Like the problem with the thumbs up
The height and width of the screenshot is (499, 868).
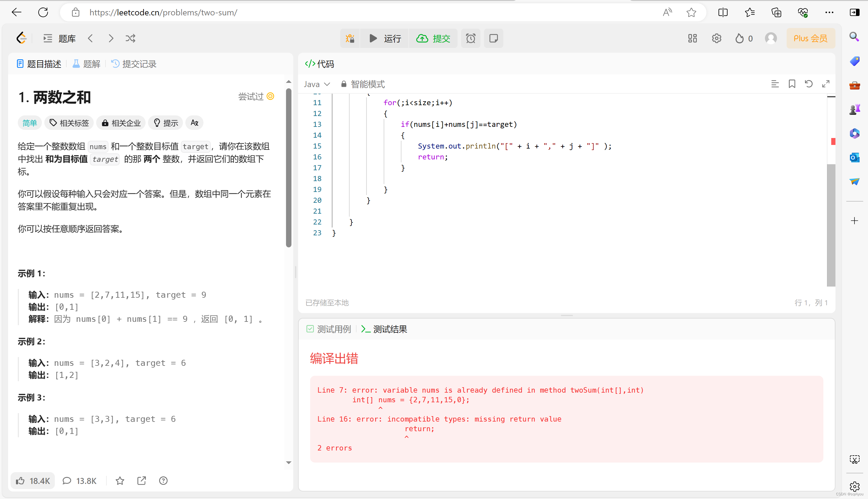tap(33, 481)
